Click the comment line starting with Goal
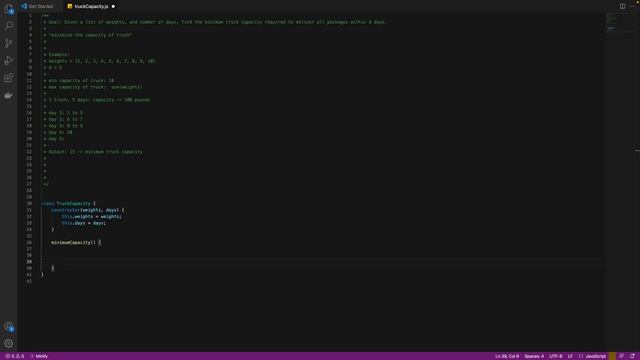 tap(215, 22)
